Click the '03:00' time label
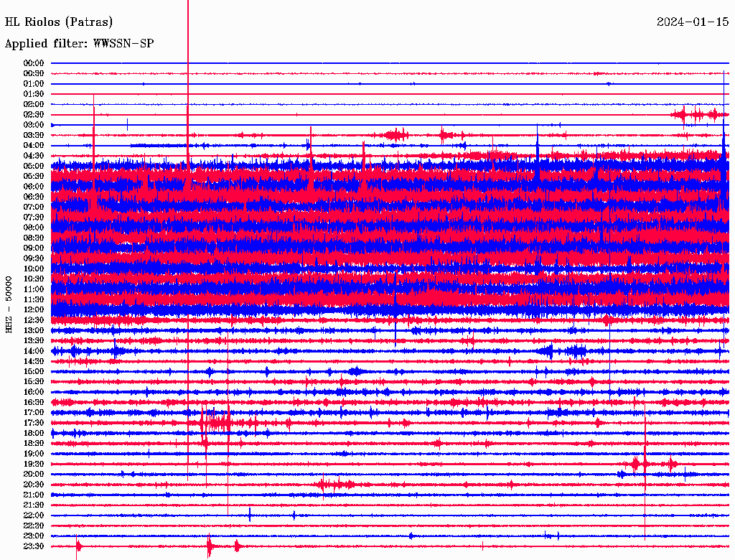The height and width of the screenshot is (560, 735). (x=34, y=125)
